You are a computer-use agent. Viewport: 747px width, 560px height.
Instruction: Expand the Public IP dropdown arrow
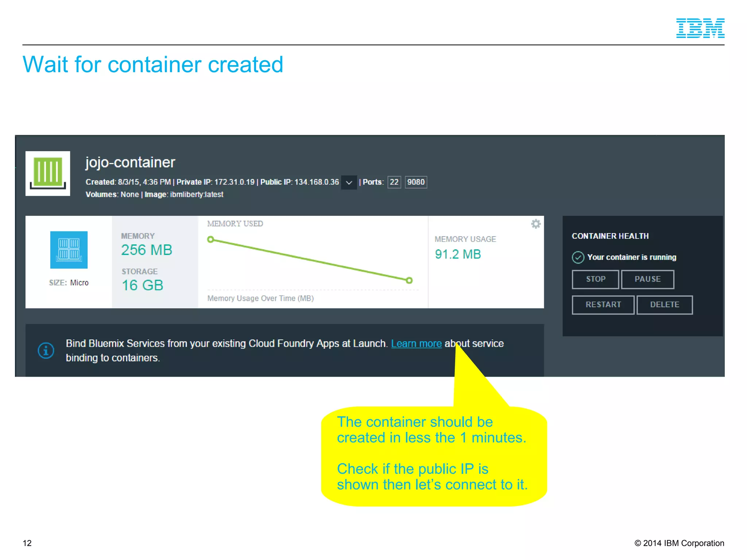click(349, 182)
